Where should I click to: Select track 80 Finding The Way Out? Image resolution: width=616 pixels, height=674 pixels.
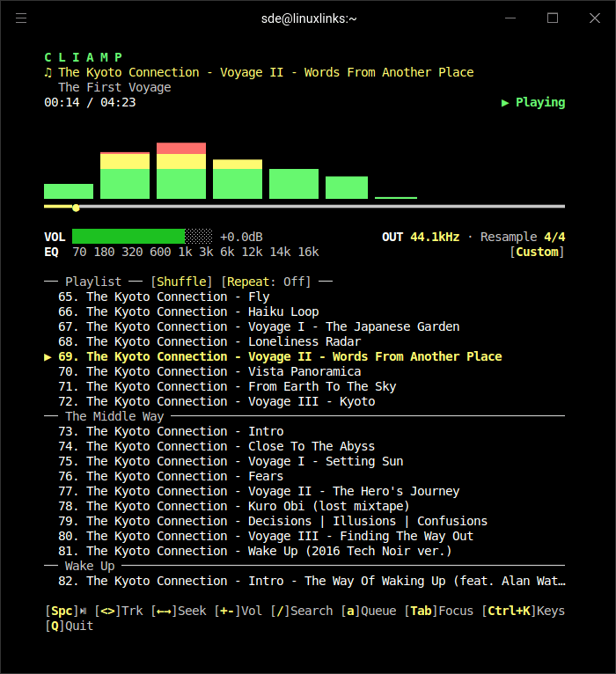tap(266, 536)
